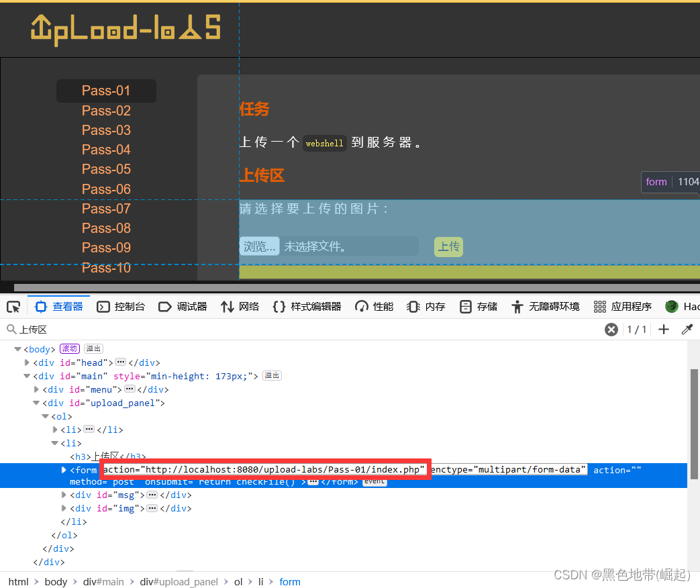The image size is (700, 588).
Task: Click the page horizontal scrollbar
Action: point(357,287)
